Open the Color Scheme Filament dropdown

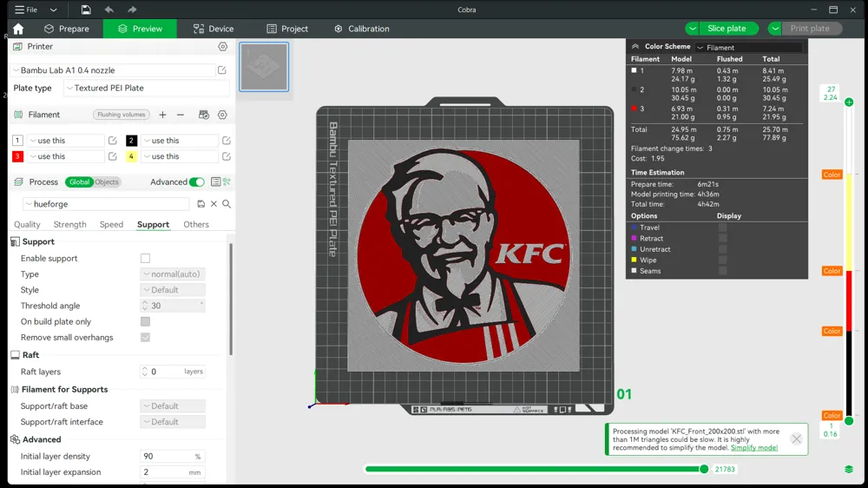click(748, 47)
